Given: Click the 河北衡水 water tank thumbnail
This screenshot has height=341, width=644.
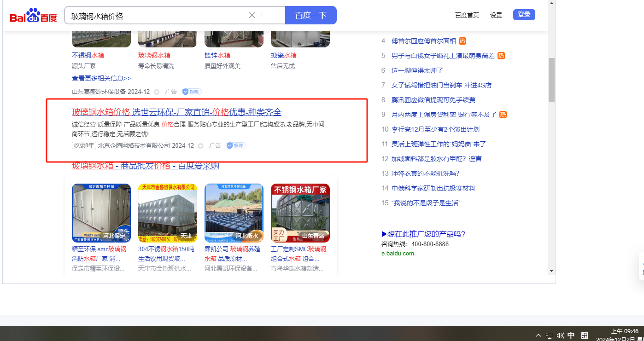Looking at the screenshot, I should pos(234,213).
